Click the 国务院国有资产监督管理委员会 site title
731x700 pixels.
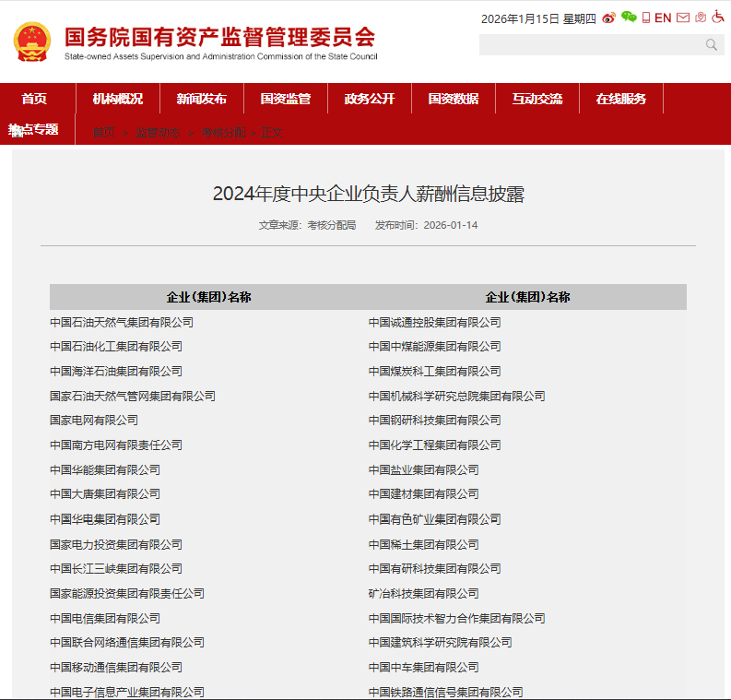[x=220, y=37]
